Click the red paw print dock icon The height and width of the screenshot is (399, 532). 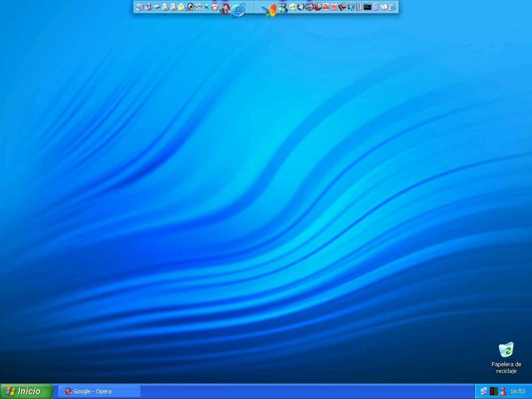pyautogui.click(x=215, y=7)
